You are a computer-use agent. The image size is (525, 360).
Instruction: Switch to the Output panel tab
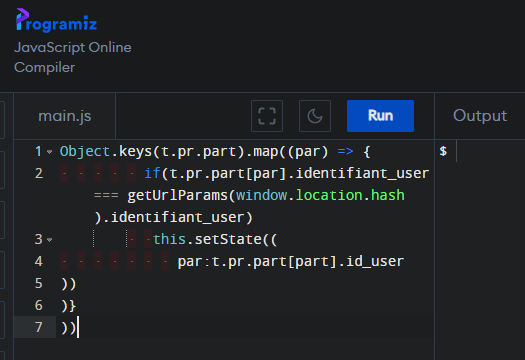tap(480, 116)
